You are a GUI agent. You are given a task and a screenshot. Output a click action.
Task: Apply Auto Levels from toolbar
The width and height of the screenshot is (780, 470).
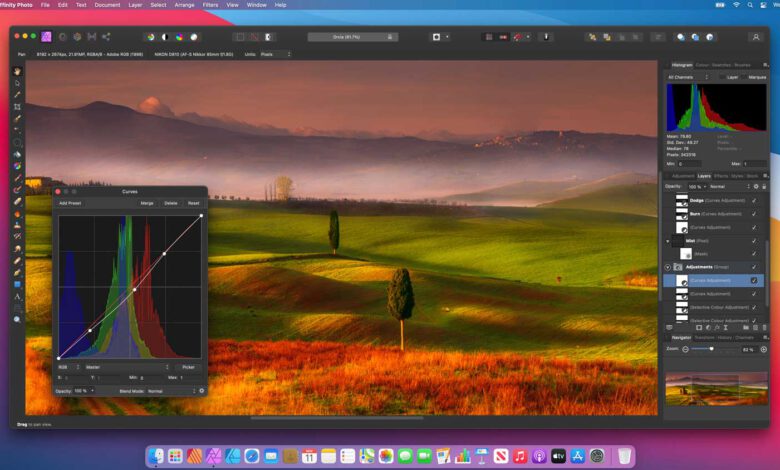151,37
